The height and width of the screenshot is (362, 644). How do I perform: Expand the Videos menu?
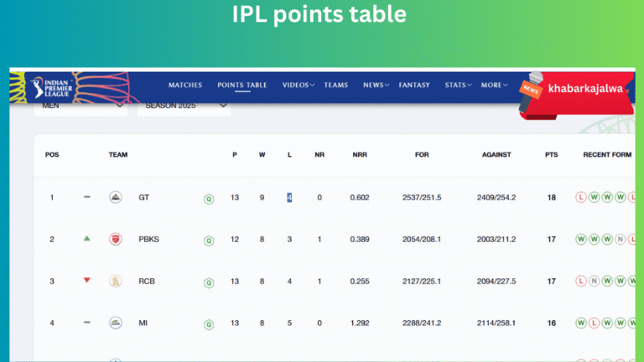(299, 85)
